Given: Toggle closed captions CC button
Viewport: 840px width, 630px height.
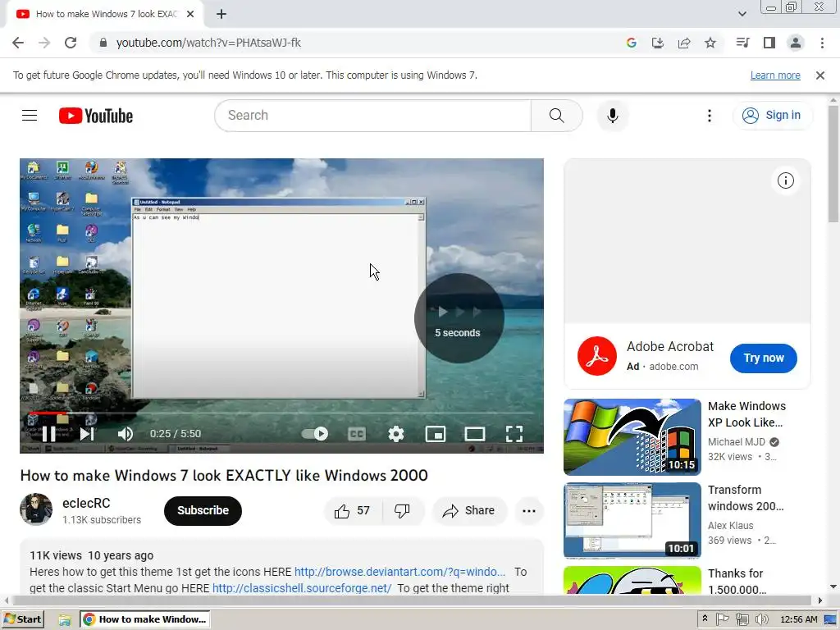Looking at the screenshot, I should click(x=356, y=434).
